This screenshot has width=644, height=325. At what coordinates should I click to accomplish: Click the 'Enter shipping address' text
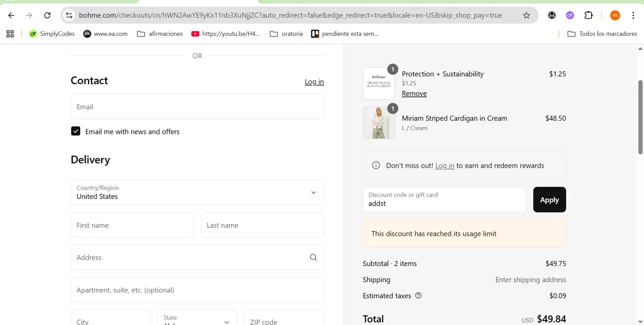tap(531, 279)
